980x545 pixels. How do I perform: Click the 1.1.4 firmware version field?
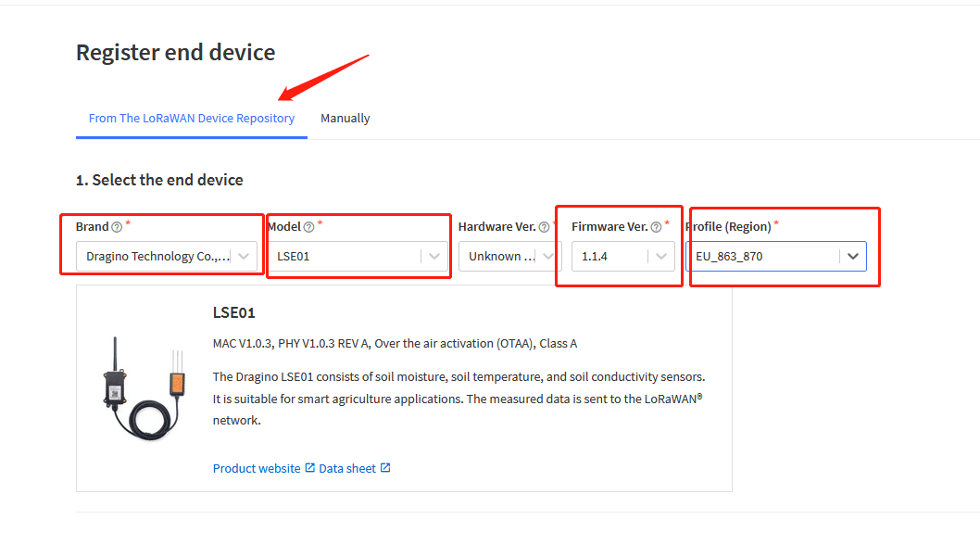pos(623,257)
